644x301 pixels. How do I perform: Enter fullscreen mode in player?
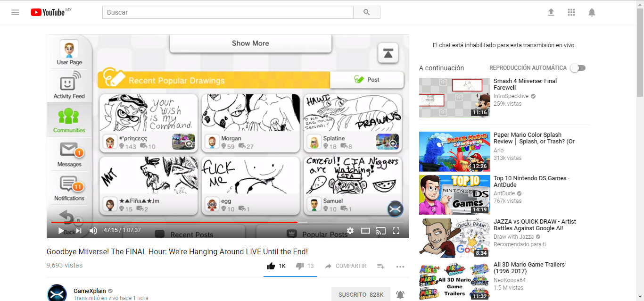396,231
